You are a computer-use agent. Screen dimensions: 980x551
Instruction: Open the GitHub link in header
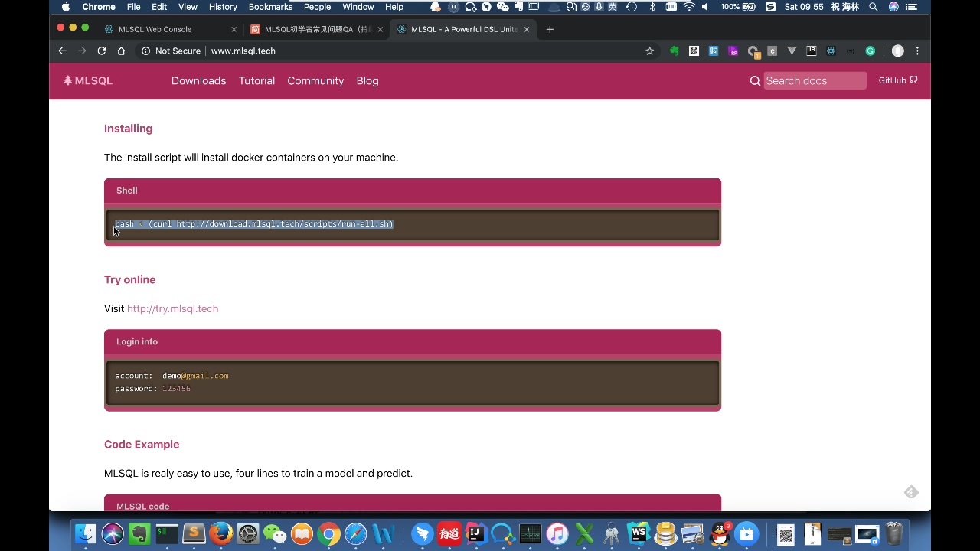(897, 80)
